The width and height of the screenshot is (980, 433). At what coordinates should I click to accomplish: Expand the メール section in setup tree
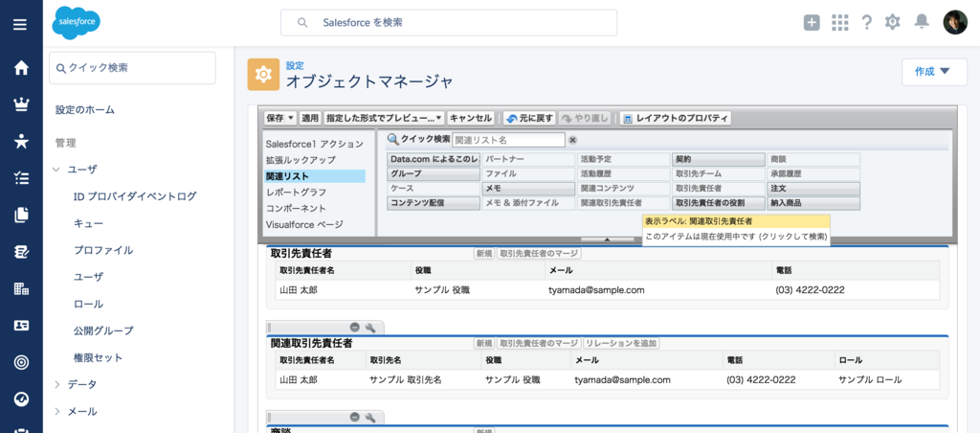[56, 411]
